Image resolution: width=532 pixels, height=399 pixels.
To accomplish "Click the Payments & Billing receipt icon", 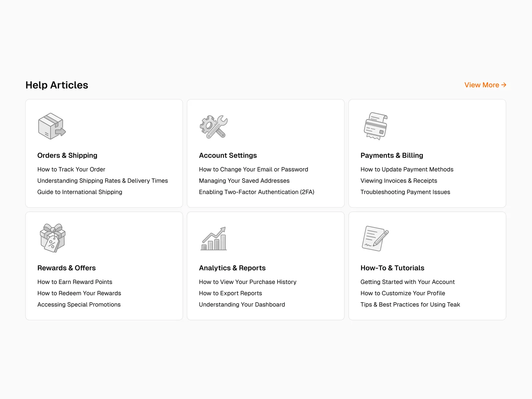I will coord(376,126).
